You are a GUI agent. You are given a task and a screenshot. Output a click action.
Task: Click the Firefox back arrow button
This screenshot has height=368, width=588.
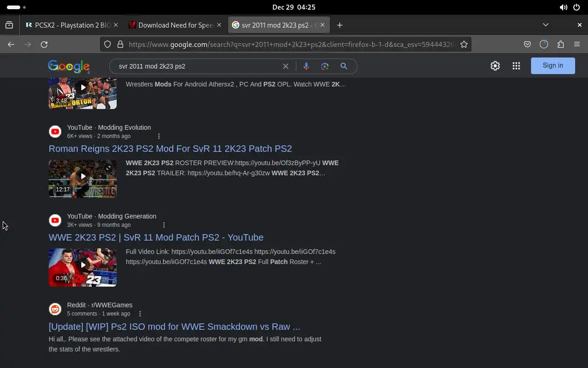point(11,44)
